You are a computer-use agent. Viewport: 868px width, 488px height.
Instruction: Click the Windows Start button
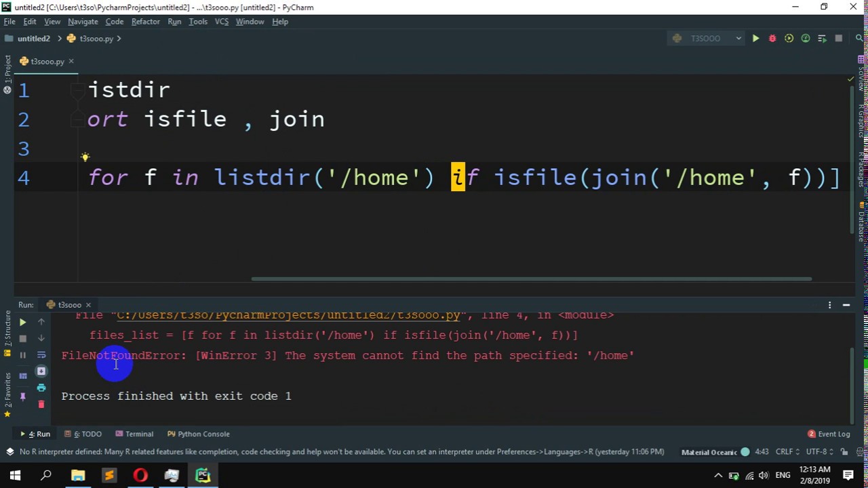16,476
